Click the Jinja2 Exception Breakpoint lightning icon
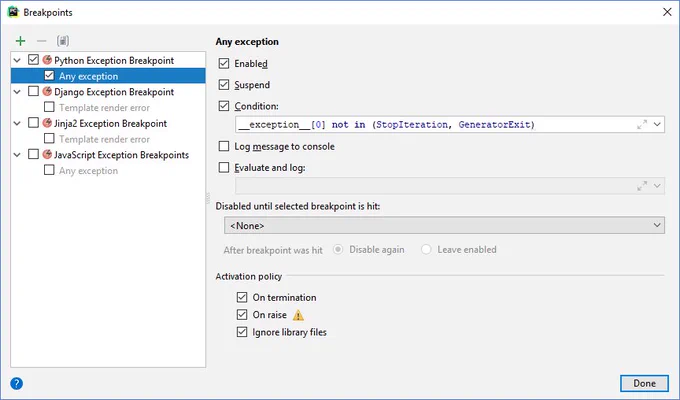Image resolution: width=680 pixels, height=400 pixels. click(x=47, y=123)
